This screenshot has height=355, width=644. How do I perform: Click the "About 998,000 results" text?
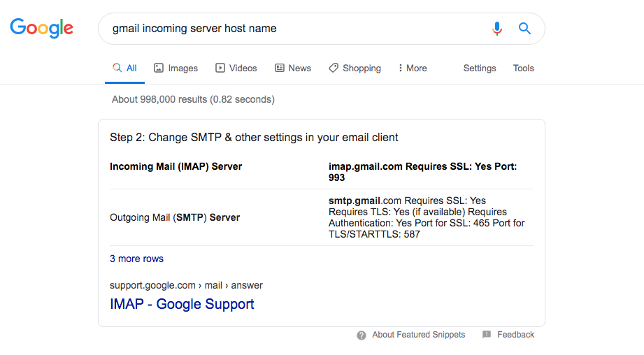pos(193,99)
